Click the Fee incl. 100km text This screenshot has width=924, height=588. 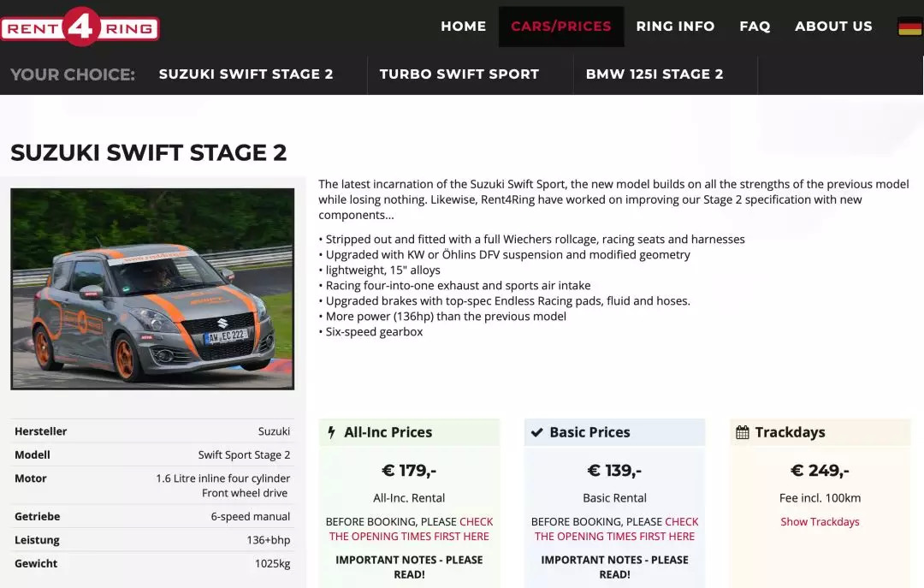(820, 498)
